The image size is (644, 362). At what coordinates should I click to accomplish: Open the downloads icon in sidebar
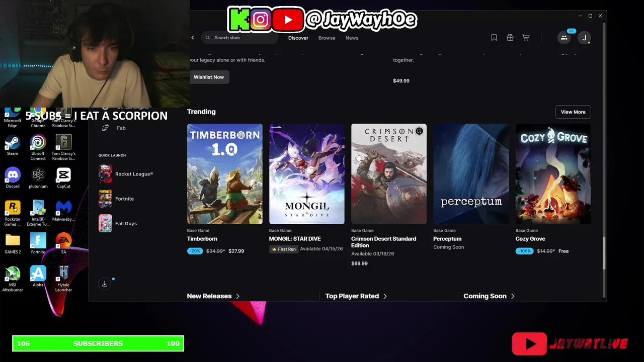[105, 284]
